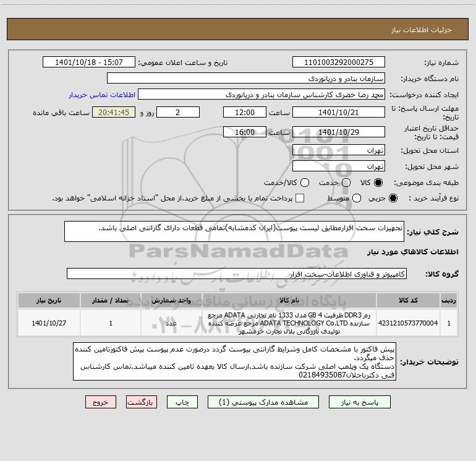Image resolution: width=476 pixels, height=461 pixels.
Task: Click the need date cell 1401/10/27
Action: pos(49,323)
